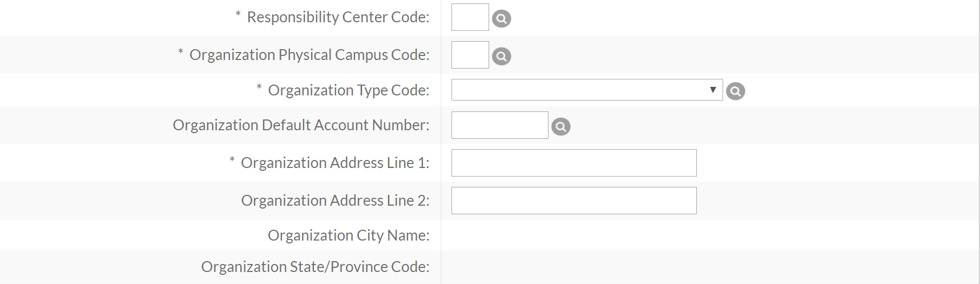Click the empty Organization City Name value cell

(710, 235)
